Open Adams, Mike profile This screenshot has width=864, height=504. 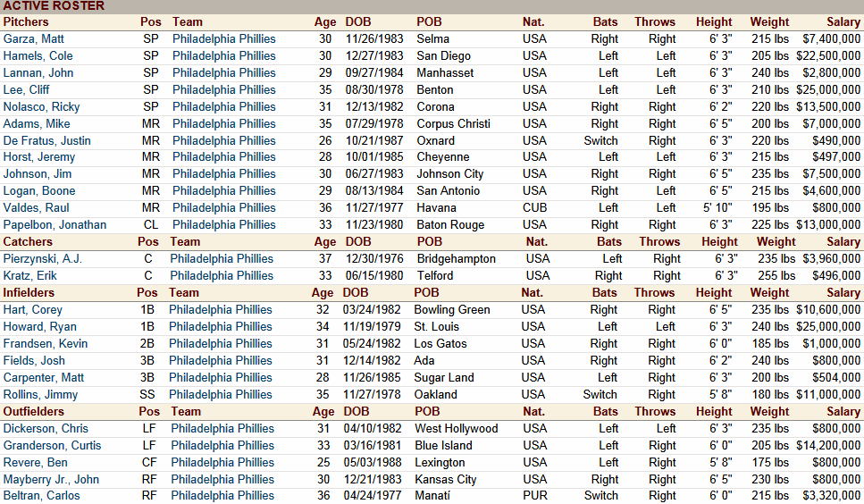37,124
